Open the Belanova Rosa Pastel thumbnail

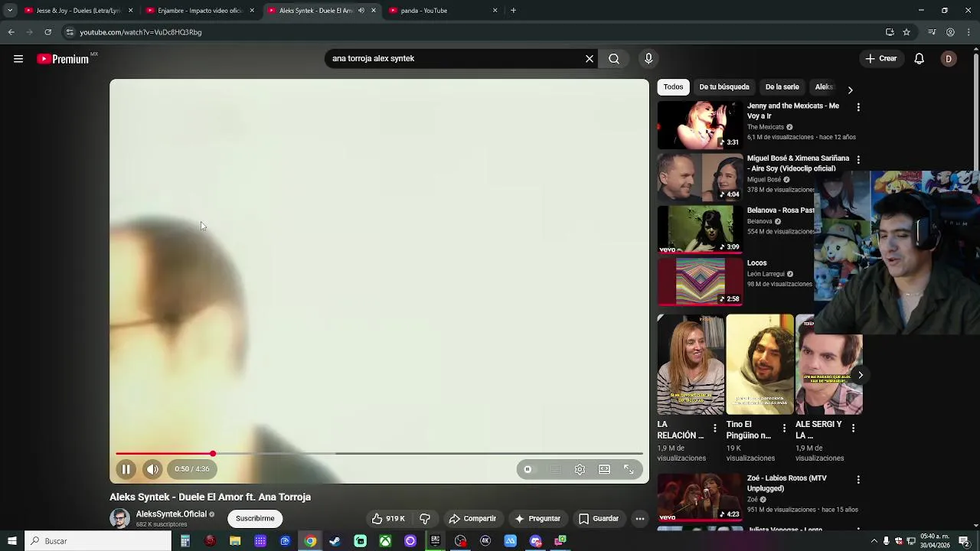click(x=700, y=230)
